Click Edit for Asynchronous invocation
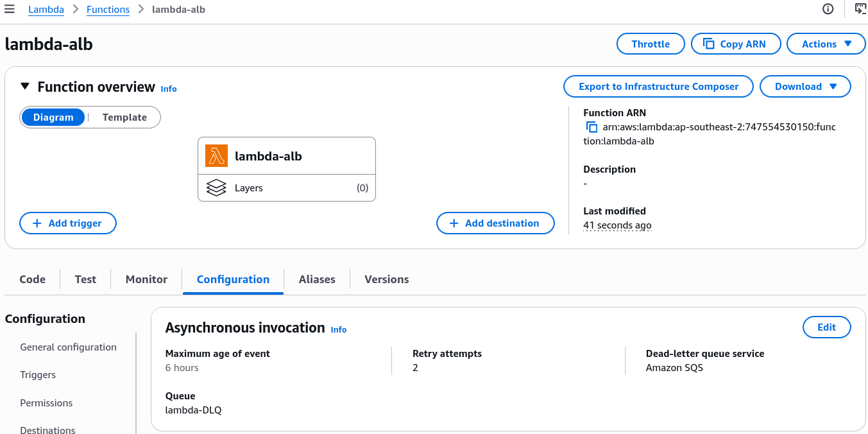This screenshot has width=868, height=434. coord(826,327)
